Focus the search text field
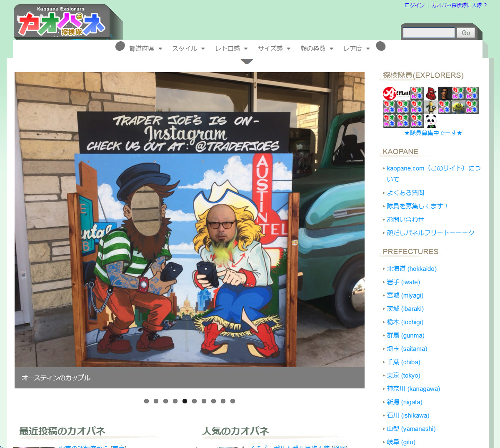This screenshot has height=448, width=500. [x=429, y=33]
